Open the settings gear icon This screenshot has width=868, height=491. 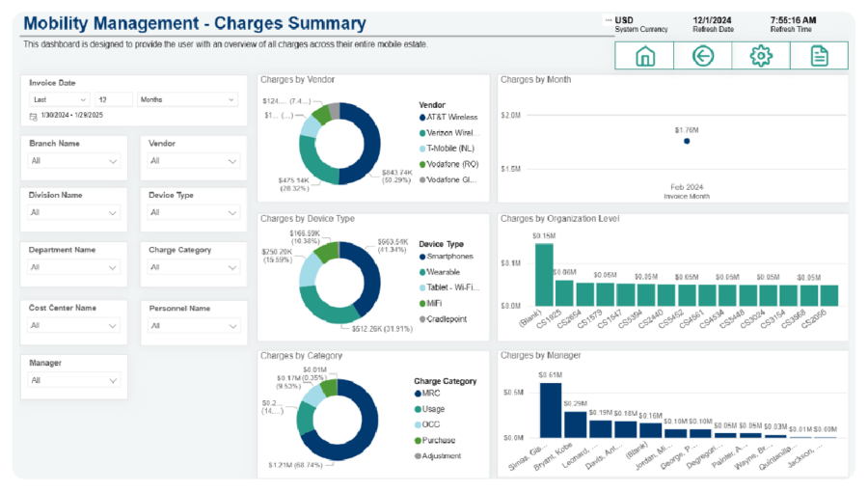tap(761, 56)
